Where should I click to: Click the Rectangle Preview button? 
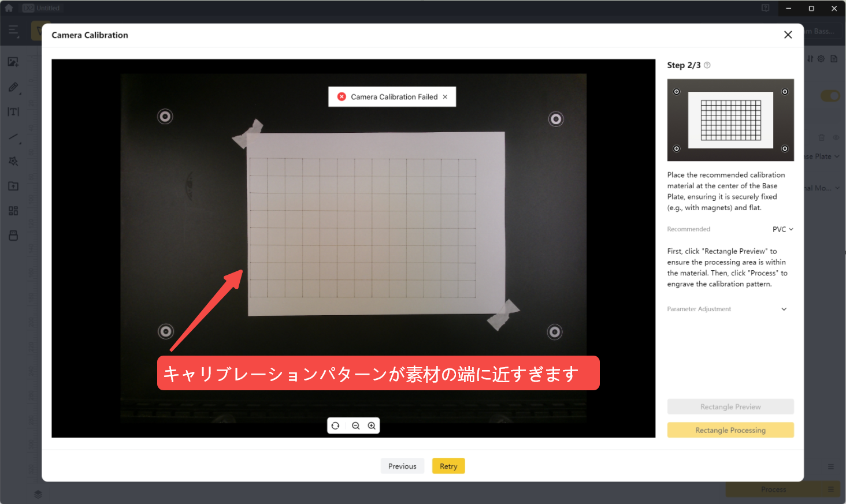point(730,407)
